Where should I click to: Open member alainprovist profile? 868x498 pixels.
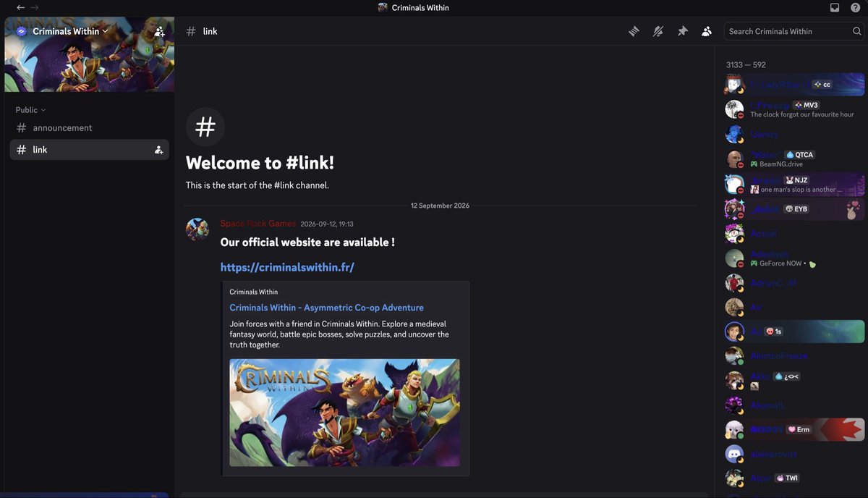click(x=794, y=454)
